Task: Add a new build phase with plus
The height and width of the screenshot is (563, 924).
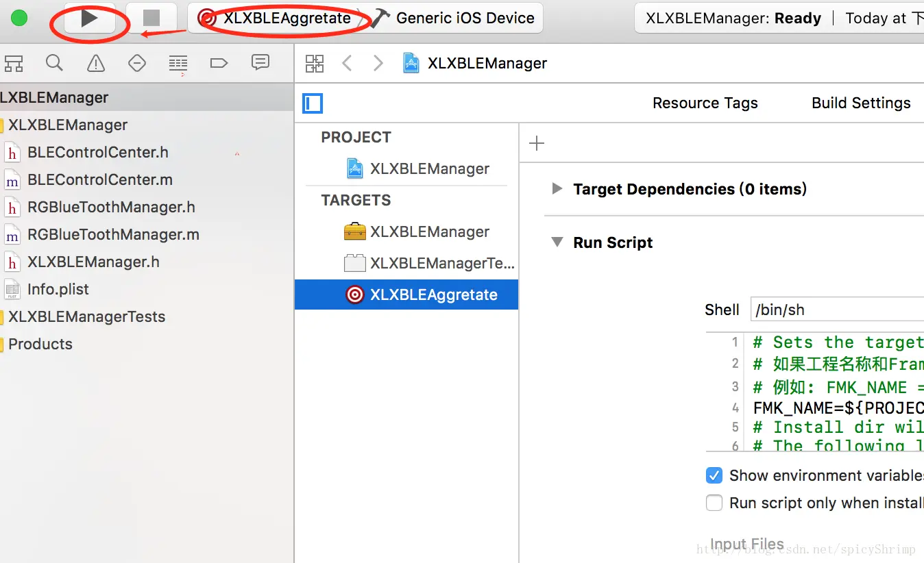Action: [537, 143]
